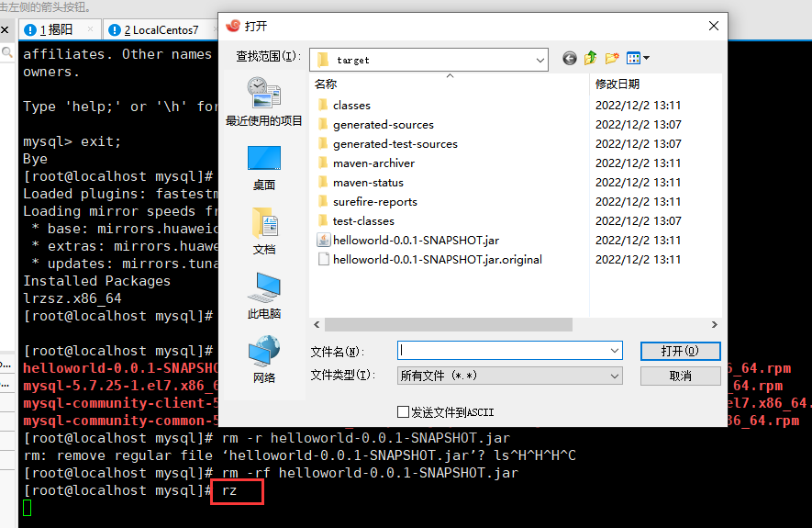Click the 'mysql> exit;' line in terminal
Screen dimensions: 812x528
(72, 141)
